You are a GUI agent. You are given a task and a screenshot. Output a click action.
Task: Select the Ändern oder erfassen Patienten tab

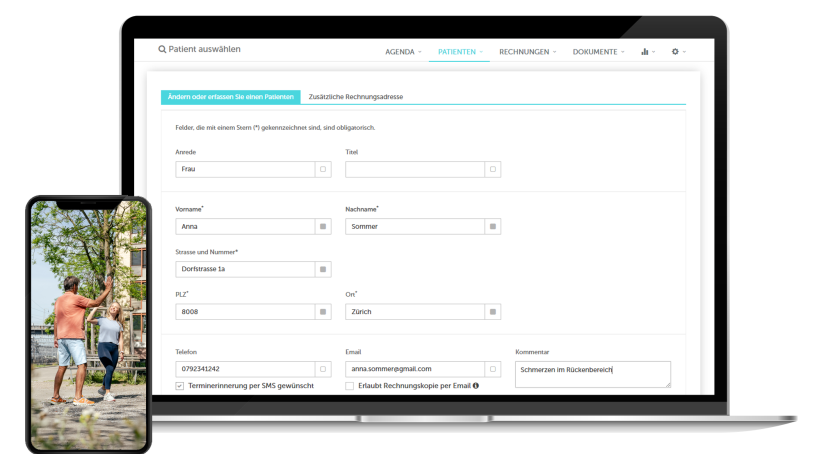230,97
